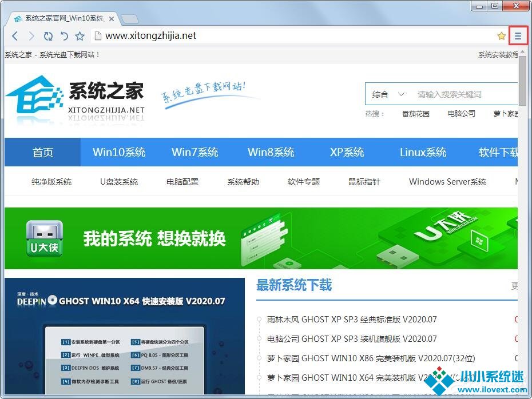
Task: Click the 系统安装教程 link at top right
Action: pos(498,55)
